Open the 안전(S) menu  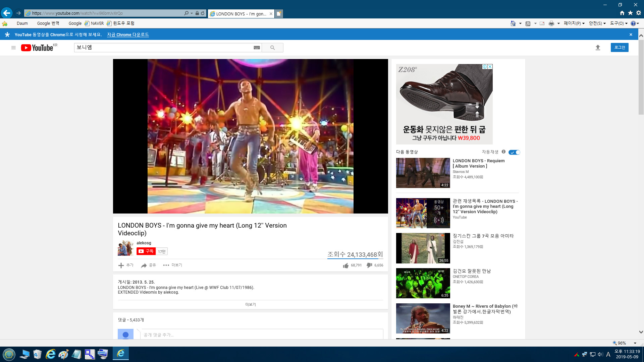coord(597,23)
